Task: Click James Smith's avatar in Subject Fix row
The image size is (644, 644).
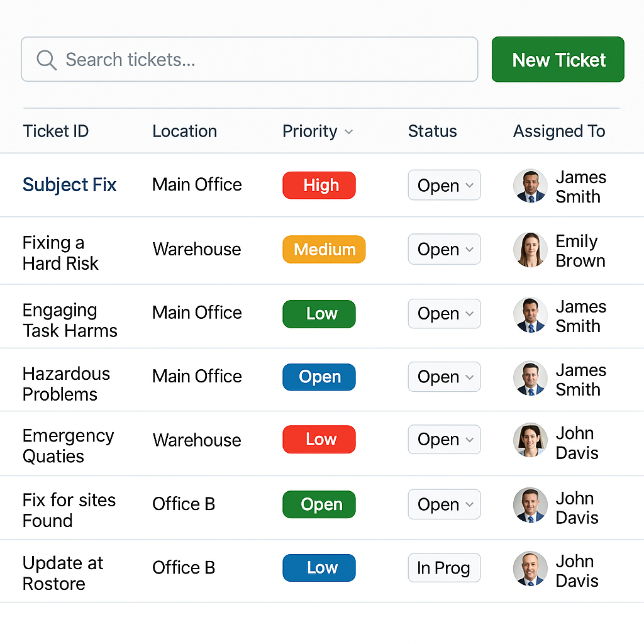Action: click(x=530, y=186)
